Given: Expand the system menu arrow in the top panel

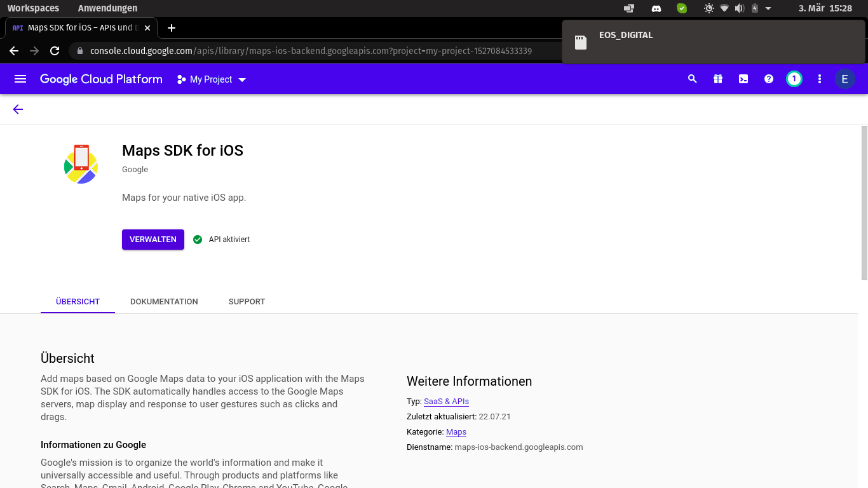Looking at the screenshot, I should click(768, 9).
